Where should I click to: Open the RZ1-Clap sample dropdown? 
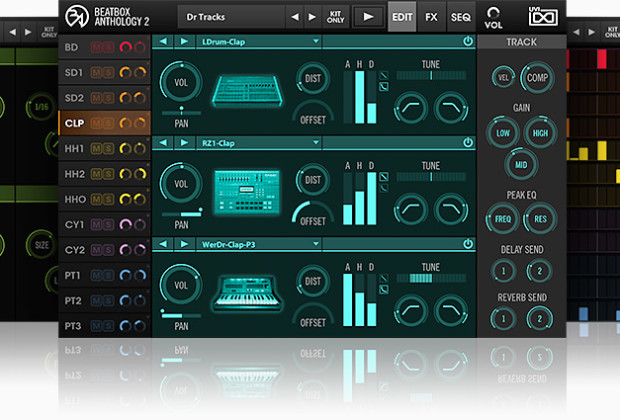point(259,143)
